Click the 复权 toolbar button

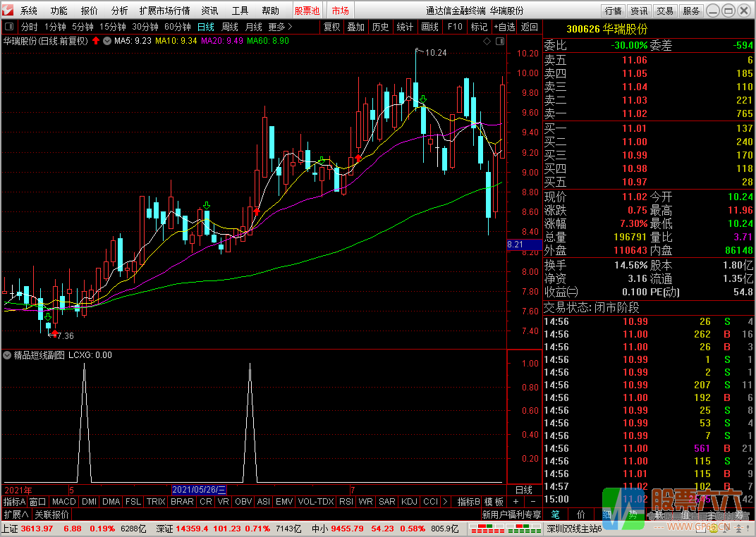click(x=331, y=27)
